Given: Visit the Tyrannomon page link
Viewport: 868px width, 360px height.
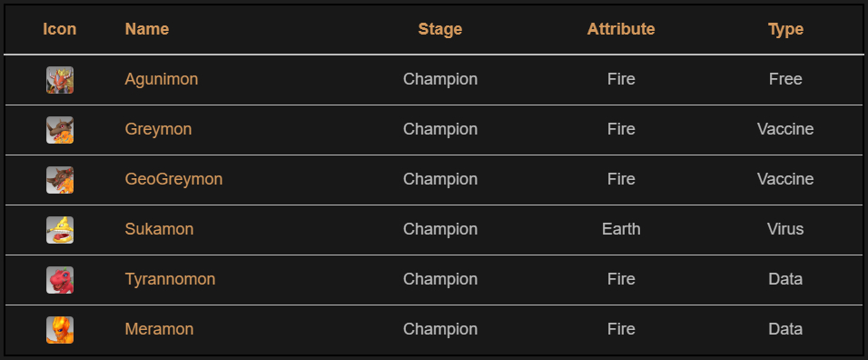Looking at the screenshot, I should 170,279.
